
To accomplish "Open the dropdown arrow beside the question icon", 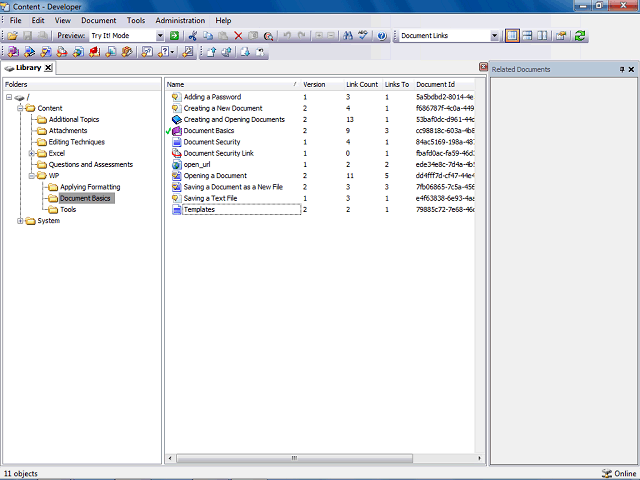I will click(173, 52).
